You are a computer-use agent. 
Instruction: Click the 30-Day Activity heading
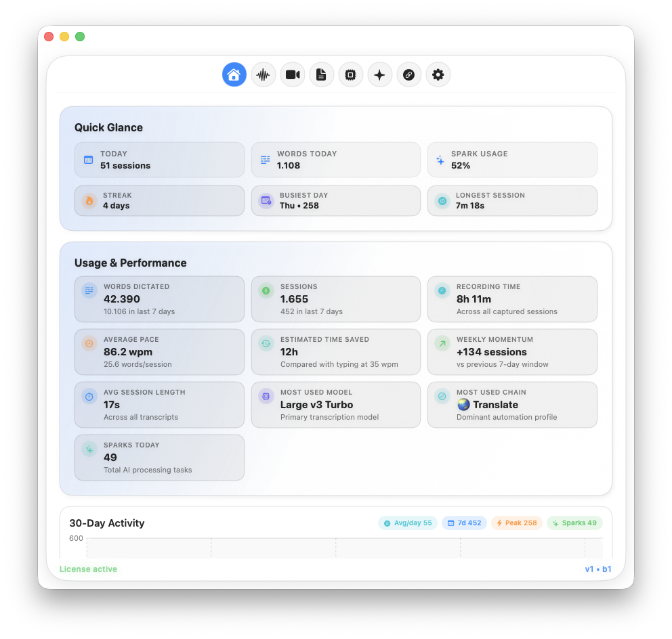[x=107, y=523]
